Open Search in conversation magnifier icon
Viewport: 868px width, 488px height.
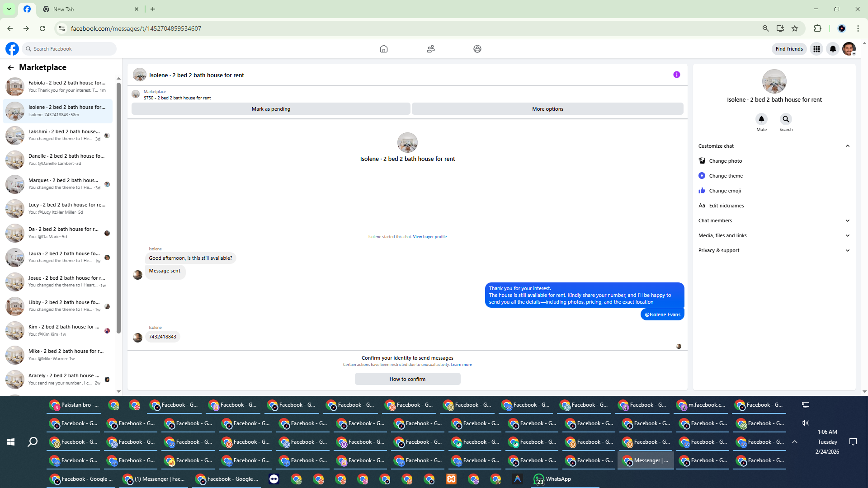pos(786,119)
